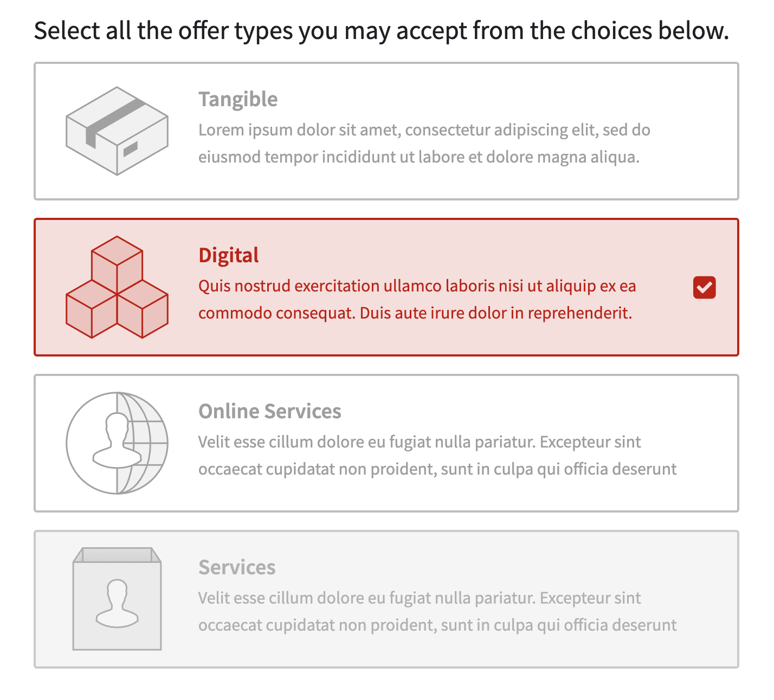This screenshot has width=774, height=700.
Task: Toggle the Online Services card's right side
Action: point(704,443)
